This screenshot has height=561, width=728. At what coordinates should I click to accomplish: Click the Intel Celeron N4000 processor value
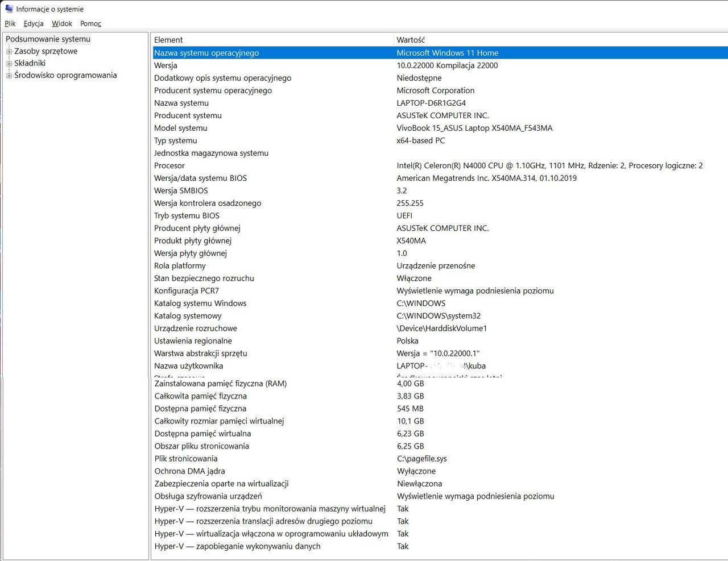(x=549, y=165)
